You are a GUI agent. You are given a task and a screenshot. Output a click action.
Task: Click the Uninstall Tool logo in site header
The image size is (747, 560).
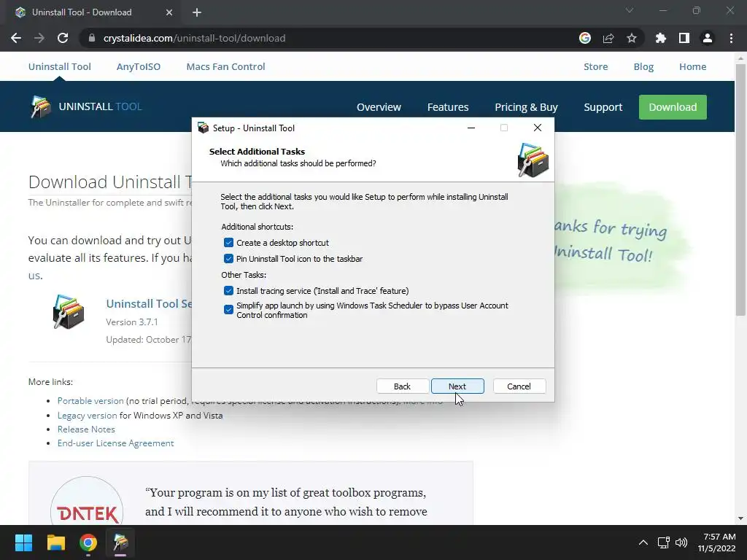pos(86,106)
